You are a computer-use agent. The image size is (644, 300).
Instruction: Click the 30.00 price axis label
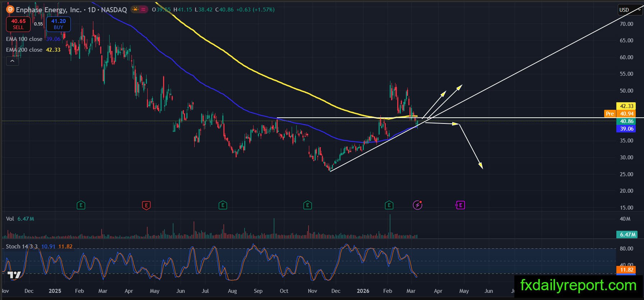point(626,158)
